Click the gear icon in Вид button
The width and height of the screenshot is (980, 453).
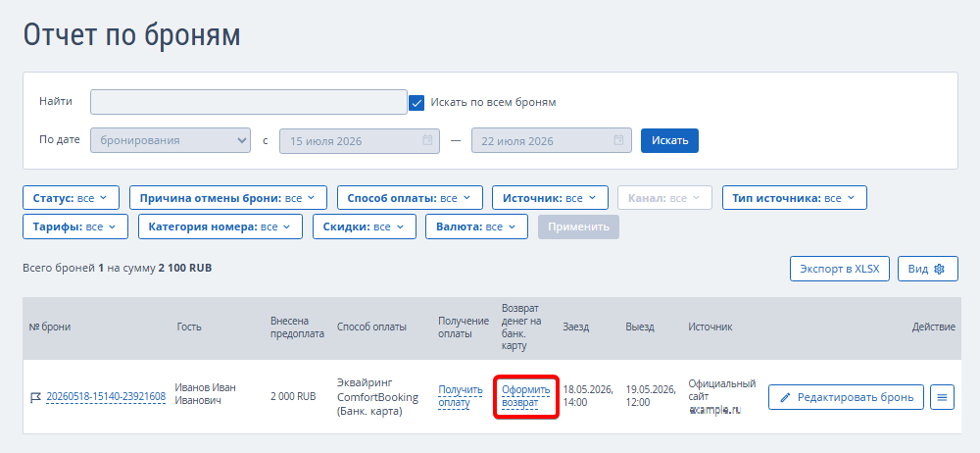(938, 269)
